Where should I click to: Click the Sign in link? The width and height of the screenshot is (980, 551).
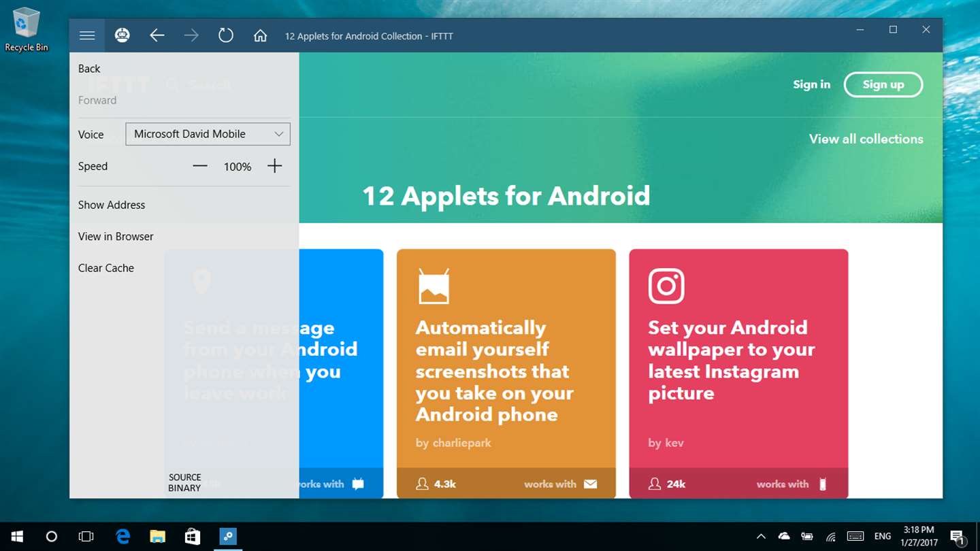tap(811, 84)
